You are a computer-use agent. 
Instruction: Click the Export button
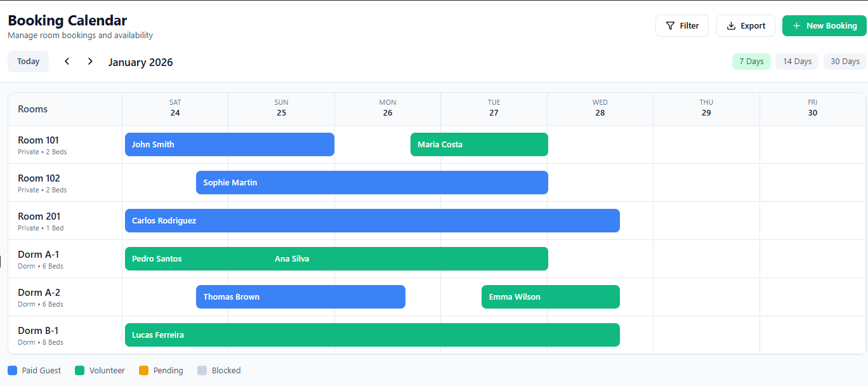point(746,26)
